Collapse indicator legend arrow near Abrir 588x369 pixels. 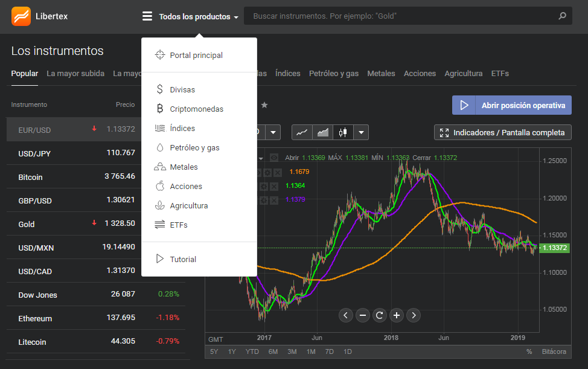(261, 158)
